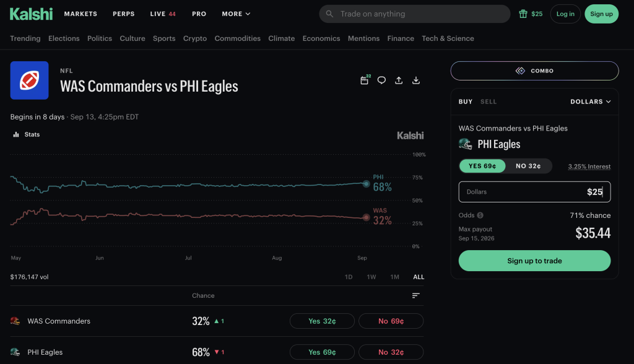Click the WAS Commanders row name
Screen dimensions: 634x364
(59, 321)
